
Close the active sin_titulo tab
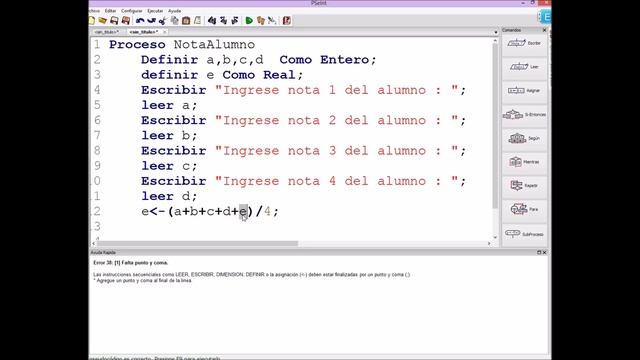164,32
